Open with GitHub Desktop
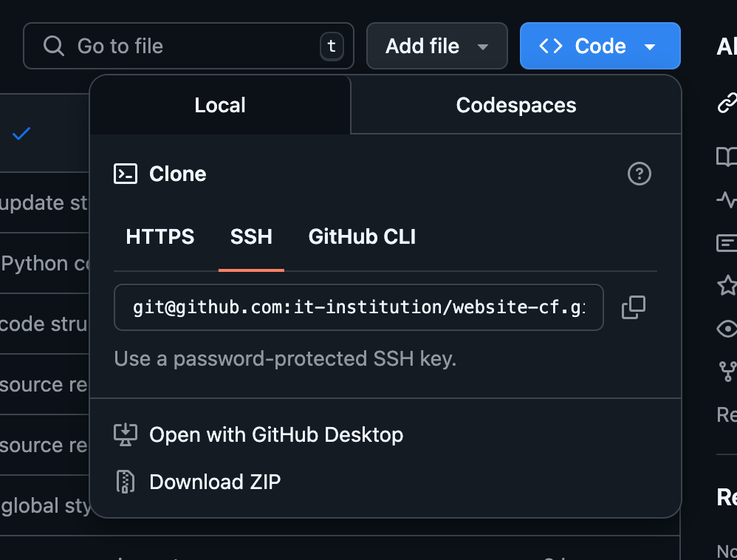This screenshot has width=737, height=560. click(x=275, y=434)
